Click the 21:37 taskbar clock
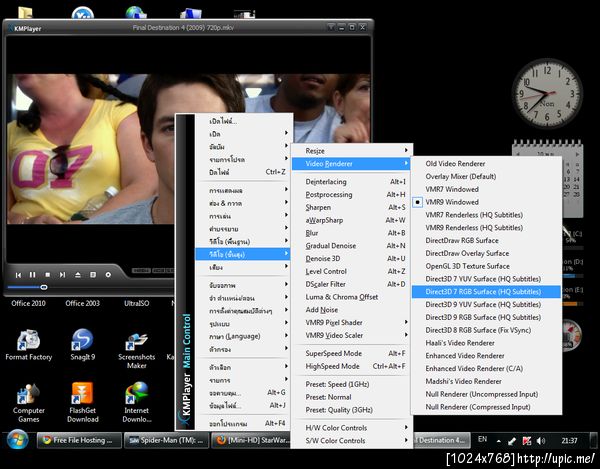The image size is (600, 469). click(569, 440)
